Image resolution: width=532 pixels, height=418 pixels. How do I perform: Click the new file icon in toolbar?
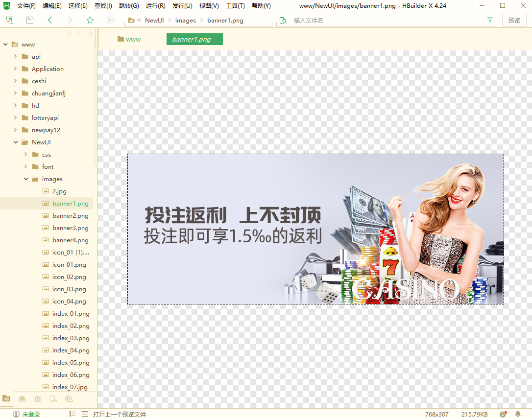10,20
